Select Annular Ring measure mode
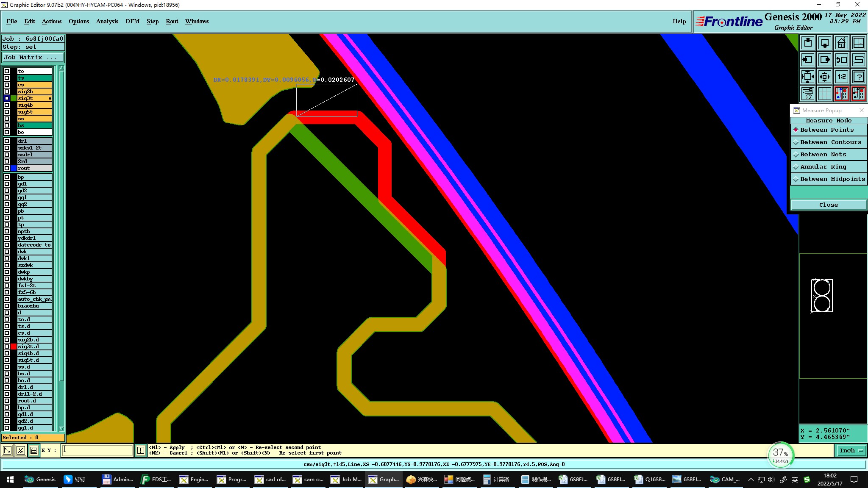This screenshot has height=488, width=868. click(x=823, y=167)
